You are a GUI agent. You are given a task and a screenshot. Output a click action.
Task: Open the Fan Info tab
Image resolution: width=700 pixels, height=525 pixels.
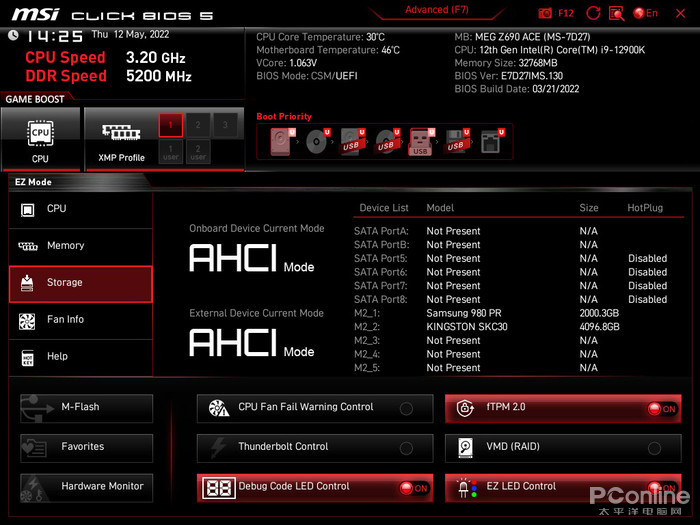81,320
